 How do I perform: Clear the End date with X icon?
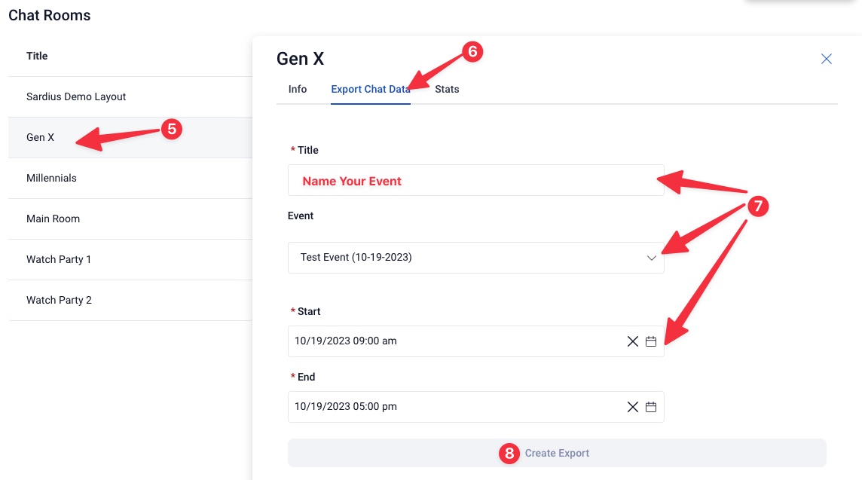(633, 407)
